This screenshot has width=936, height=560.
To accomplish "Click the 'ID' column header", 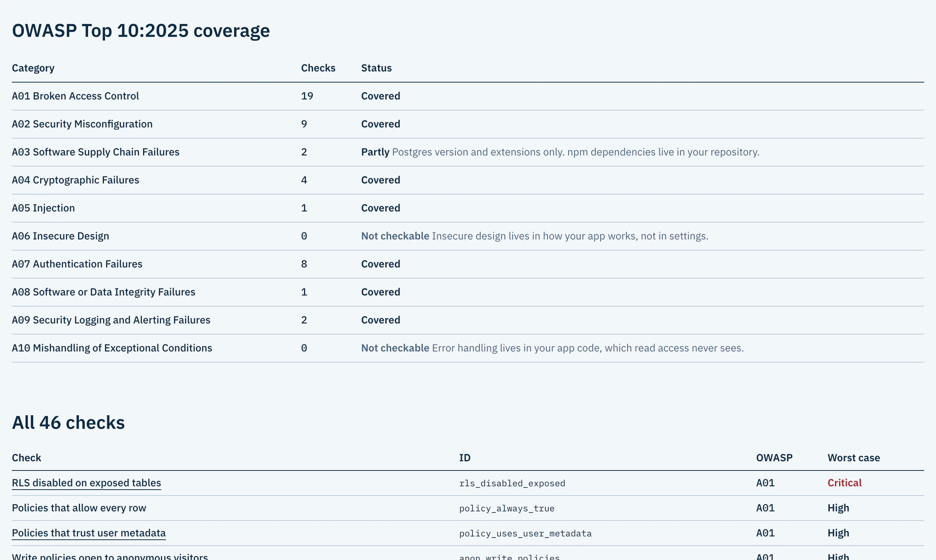I will [x=465, y=458].
